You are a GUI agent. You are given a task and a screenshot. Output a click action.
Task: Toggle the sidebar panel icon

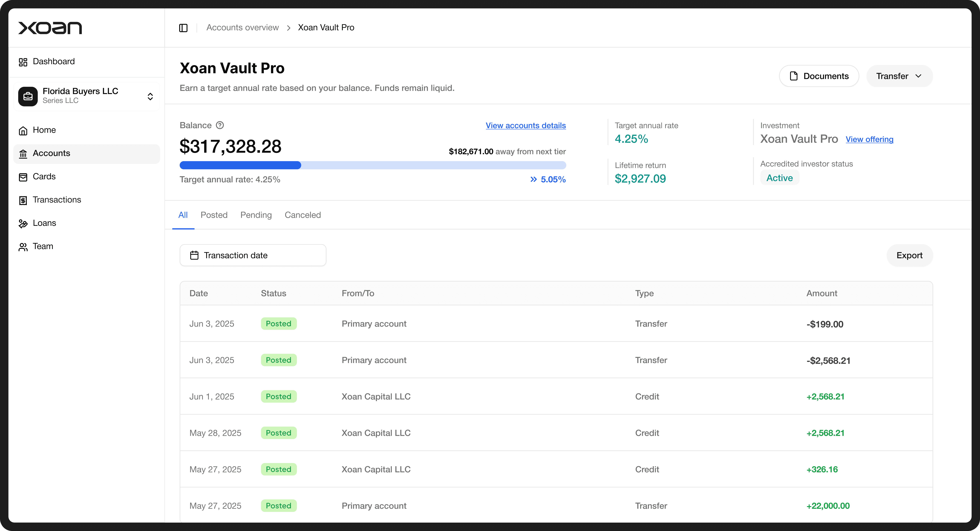point(183,28)
